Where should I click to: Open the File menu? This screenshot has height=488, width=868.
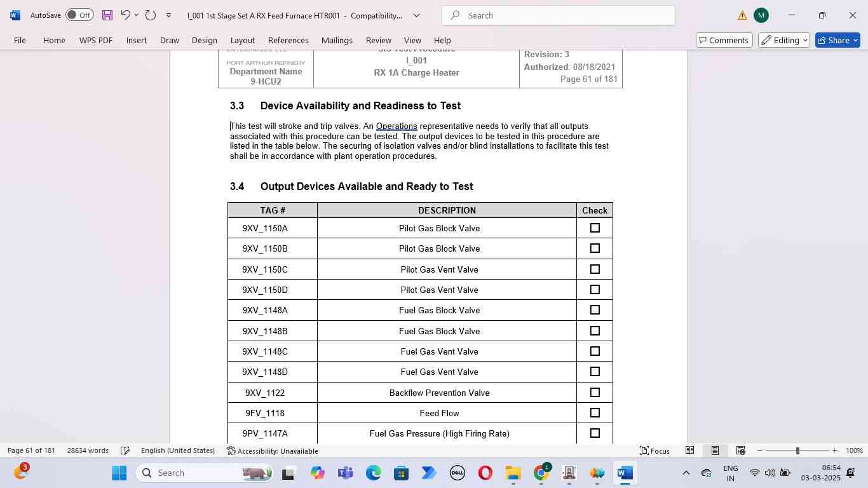[x=20, y=40]
